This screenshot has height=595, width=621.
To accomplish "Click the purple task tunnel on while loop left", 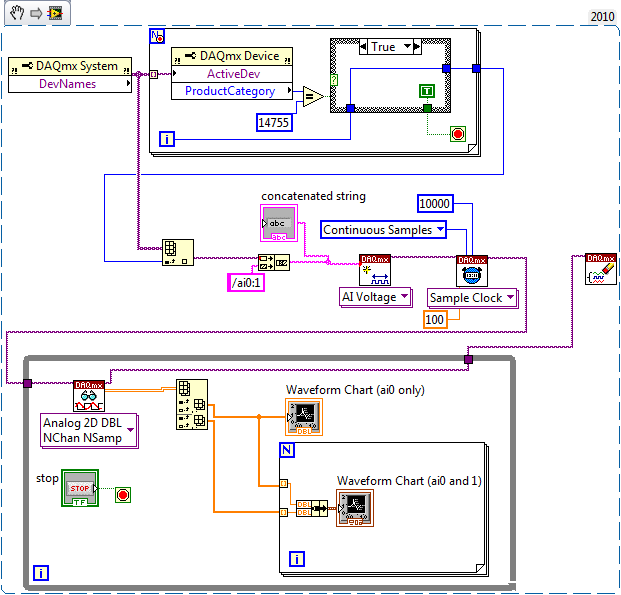I will (27, 383).
